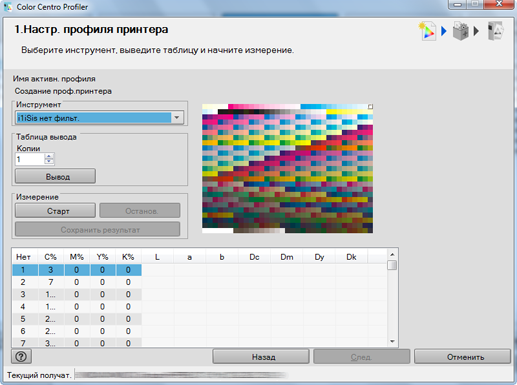Click the printer profile step icon
This screenshot has height=385, width=517.
point(427,31)
